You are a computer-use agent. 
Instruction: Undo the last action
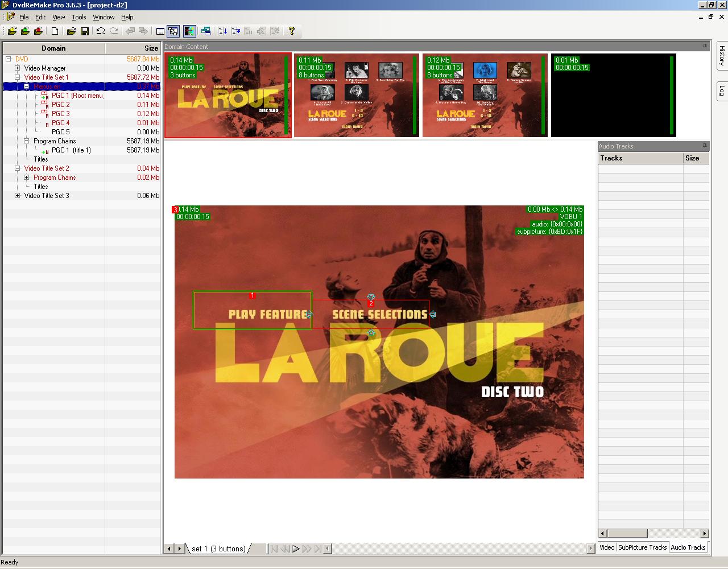click(101, 31)
